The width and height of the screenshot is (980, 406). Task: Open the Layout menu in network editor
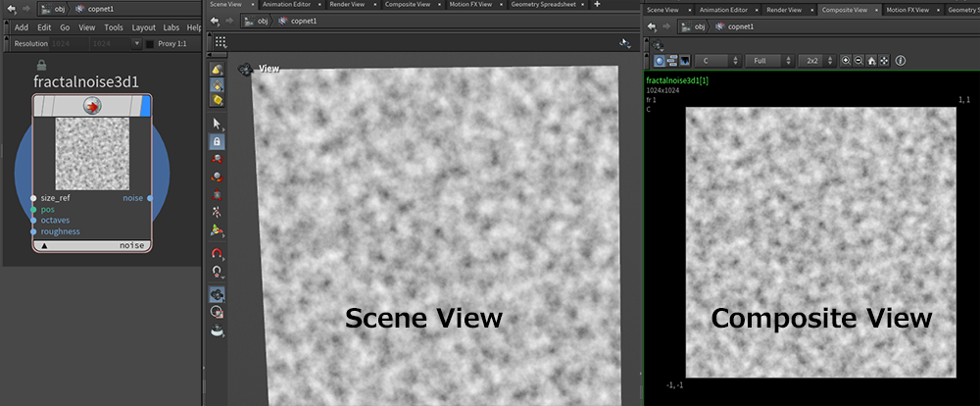(x=143, y=27)
